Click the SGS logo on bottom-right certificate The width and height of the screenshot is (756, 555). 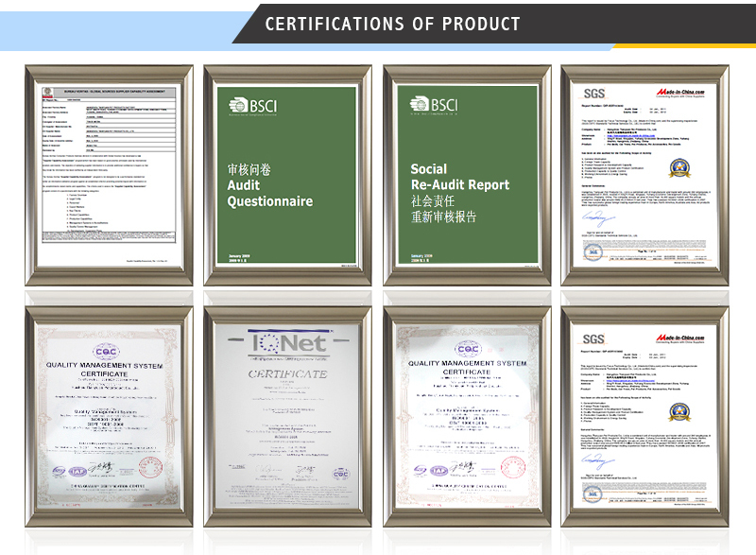pos(593,339)
